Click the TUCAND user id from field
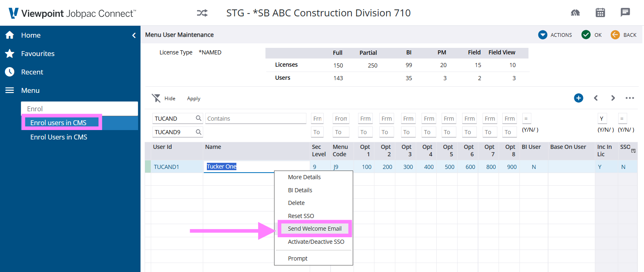The width and height of the screenshot is (644, 272). click(173, 119)
